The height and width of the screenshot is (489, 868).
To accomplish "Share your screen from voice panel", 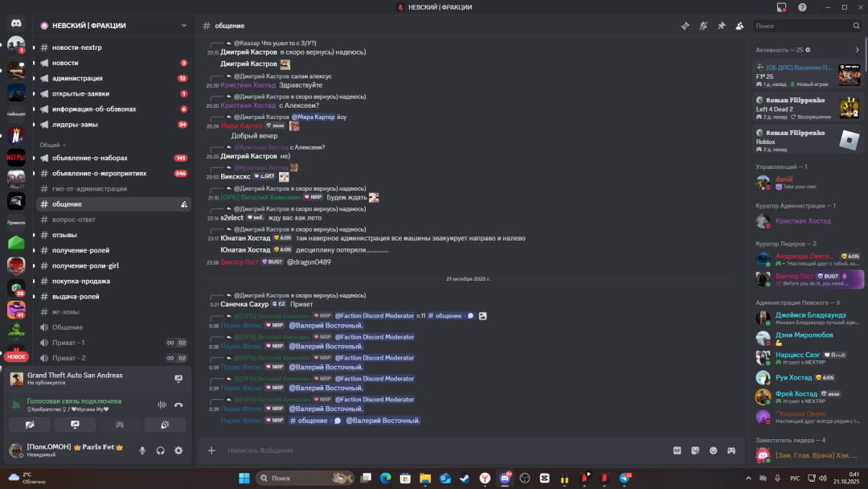I will click(x=75, y=425).
